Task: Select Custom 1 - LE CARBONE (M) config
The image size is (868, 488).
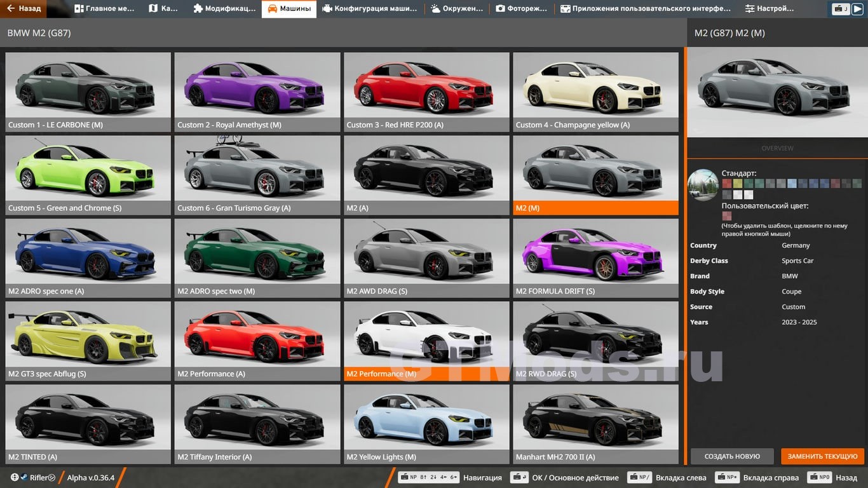Action: (x=88, y=91)
